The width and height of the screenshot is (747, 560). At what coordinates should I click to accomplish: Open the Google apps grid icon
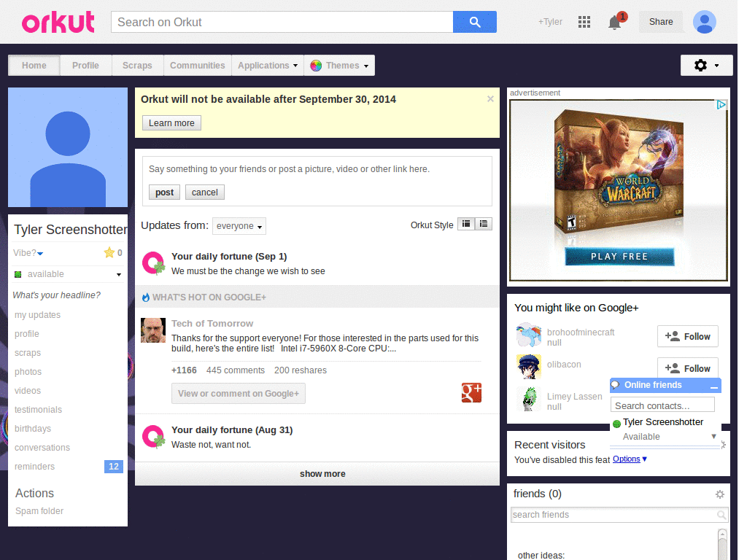tap(584, 22)
